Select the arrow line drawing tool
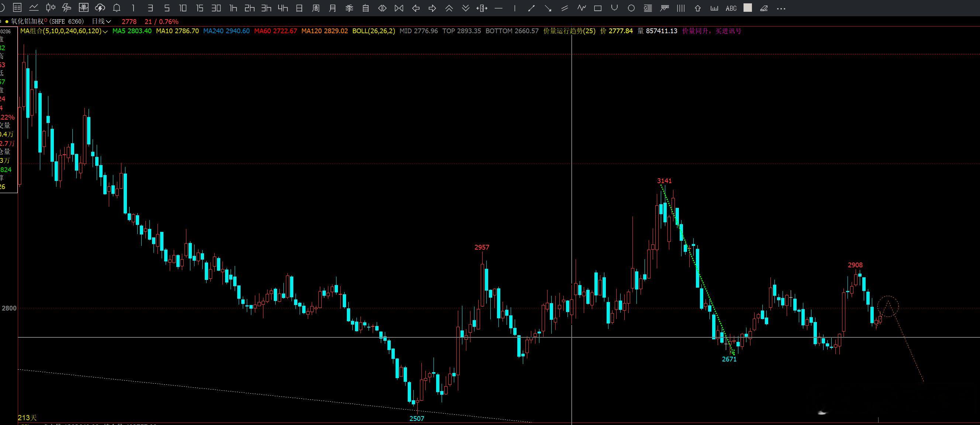The image size is (980, 425). (x=548, y=8)
